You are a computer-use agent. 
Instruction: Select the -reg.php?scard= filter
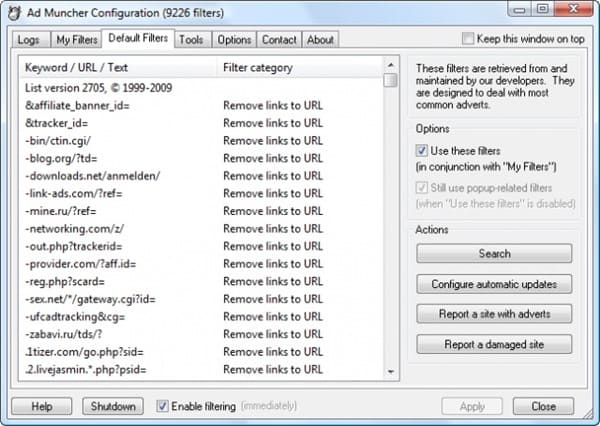point(201,282)
